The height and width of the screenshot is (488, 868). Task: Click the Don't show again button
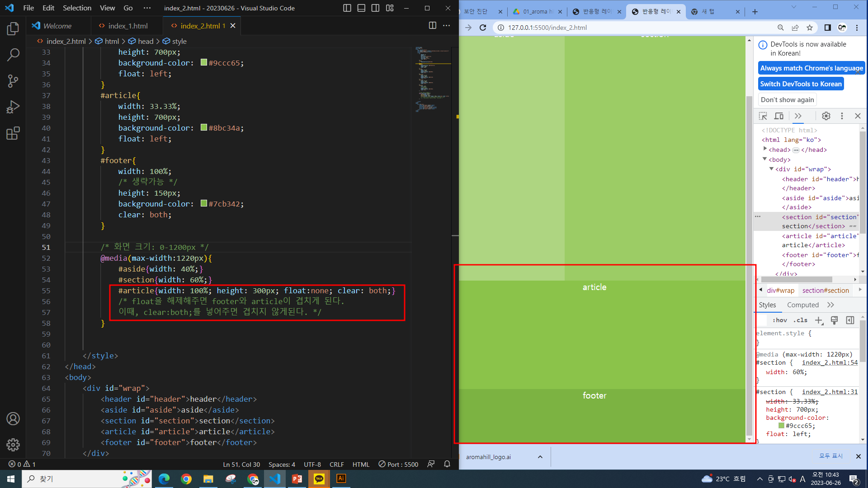pyautogui.click(x=787, y=100)
